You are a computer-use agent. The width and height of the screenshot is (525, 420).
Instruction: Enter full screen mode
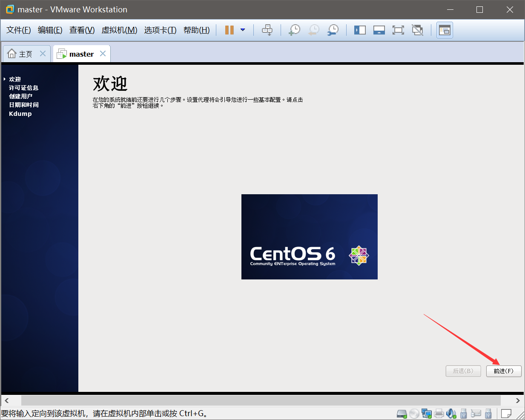(x=398, y=30)
